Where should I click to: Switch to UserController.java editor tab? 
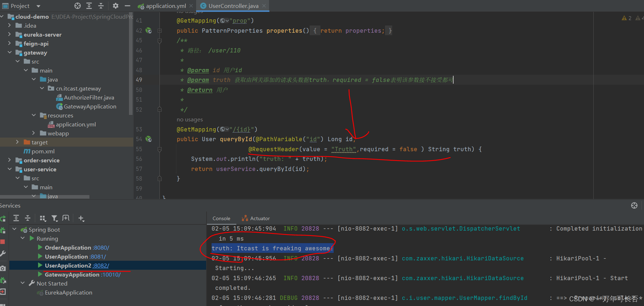(x=233, y=6)
